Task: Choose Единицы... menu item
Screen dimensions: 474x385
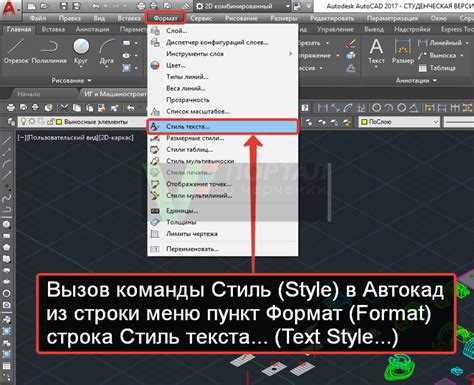Action: (x=222, y=211)
